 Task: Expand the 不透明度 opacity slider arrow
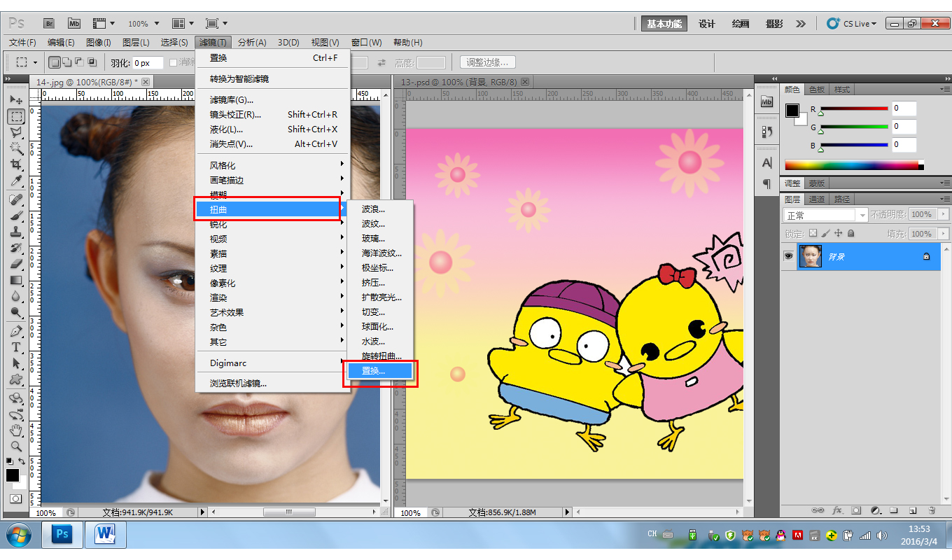click(x=944, y=215)
